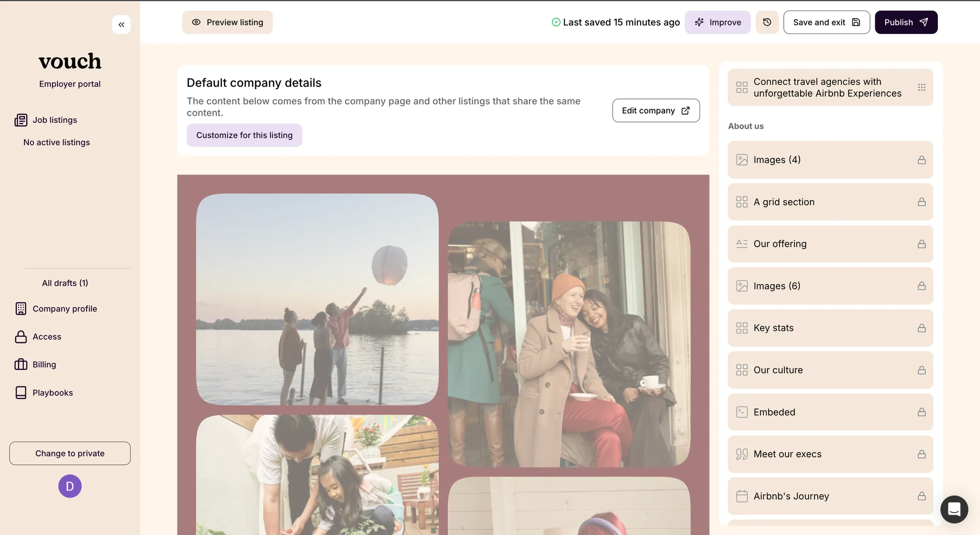Click the Improve button
980x535 pixels.
point(717,23)
